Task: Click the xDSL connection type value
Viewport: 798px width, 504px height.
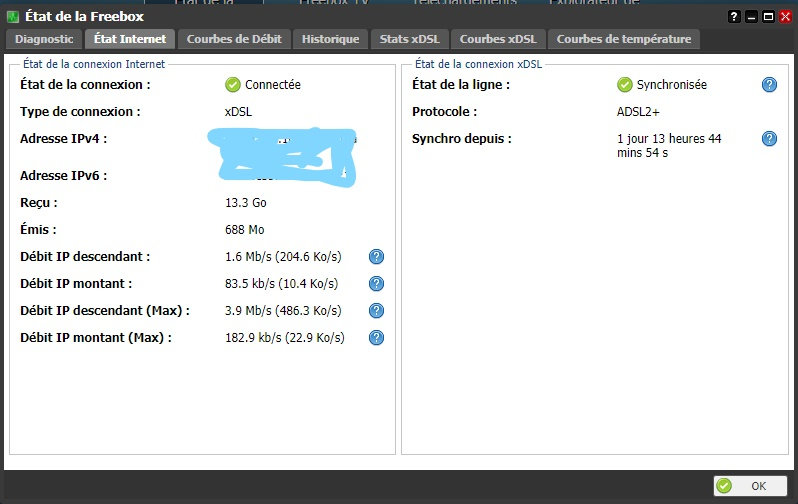Action: pos(238,111)
